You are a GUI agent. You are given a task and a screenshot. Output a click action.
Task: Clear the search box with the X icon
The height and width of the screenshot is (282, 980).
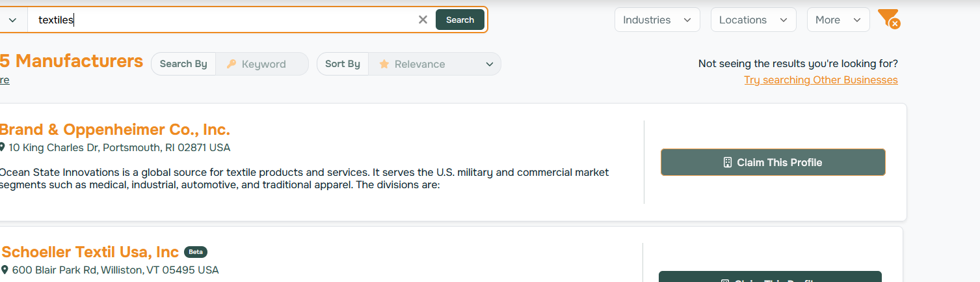tap(423, 20)
